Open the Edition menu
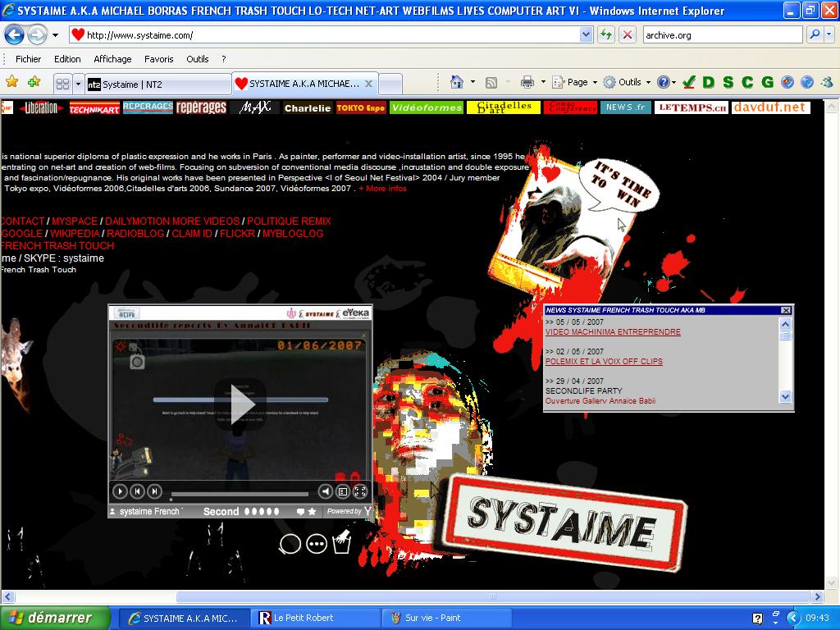840x630 pixels. coord(67,59)
